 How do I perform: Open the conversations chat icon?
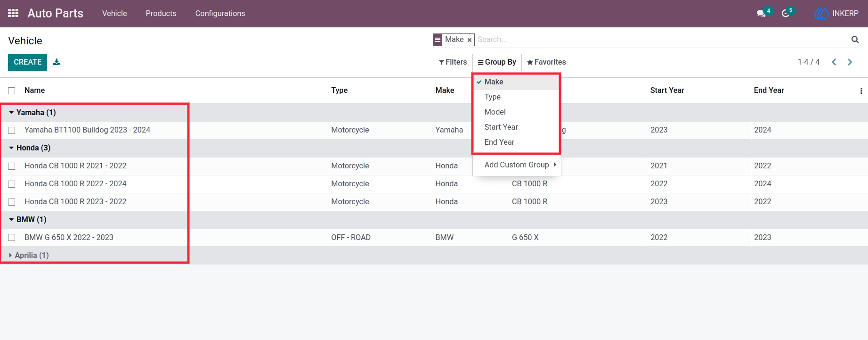click(x=761, y=13)
